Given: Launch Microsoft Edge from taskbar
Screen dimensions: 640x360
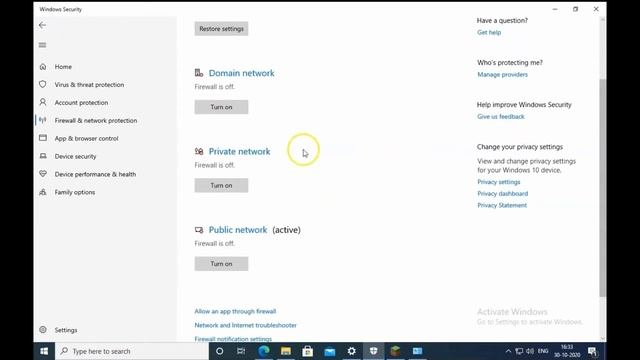Looking at the screenshot, I should 264,351.
